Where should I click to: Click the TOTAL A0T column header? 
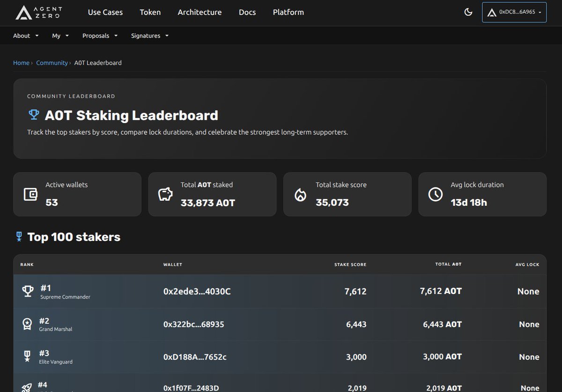point(449,265)
